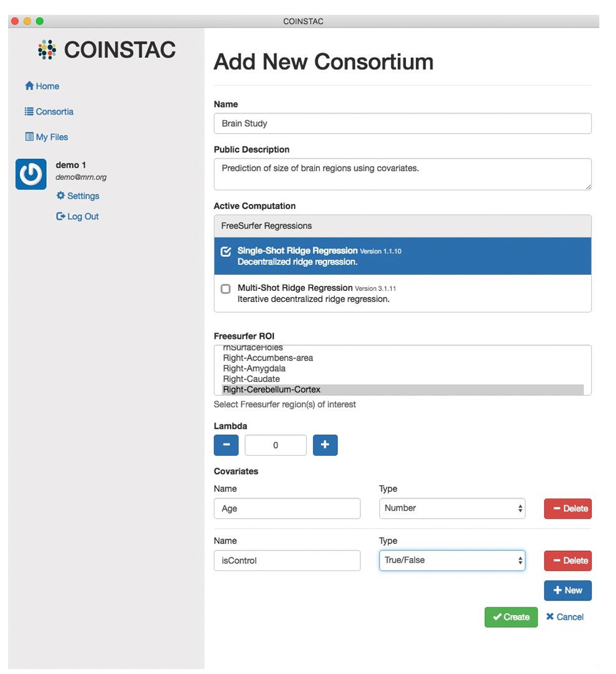The image size is (616, 674).
Task: Select Right-Caudate region of interest
Action: [x=251, y=379]
